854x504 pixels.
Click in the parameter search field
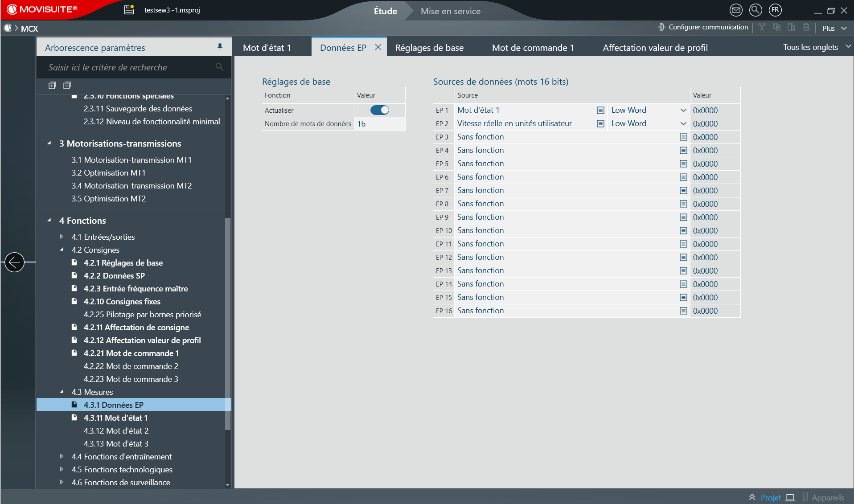tap(129, 67)
